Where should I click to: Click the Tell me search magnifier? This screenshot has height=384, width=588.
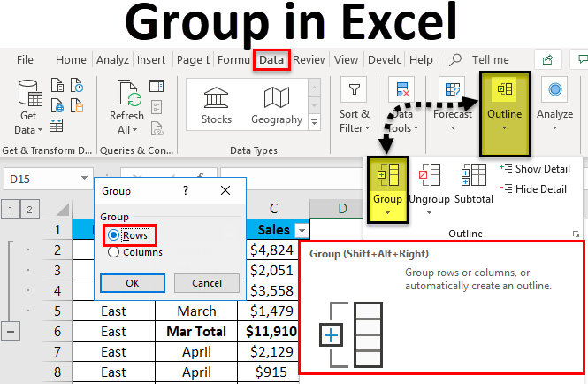pos(454,59)
